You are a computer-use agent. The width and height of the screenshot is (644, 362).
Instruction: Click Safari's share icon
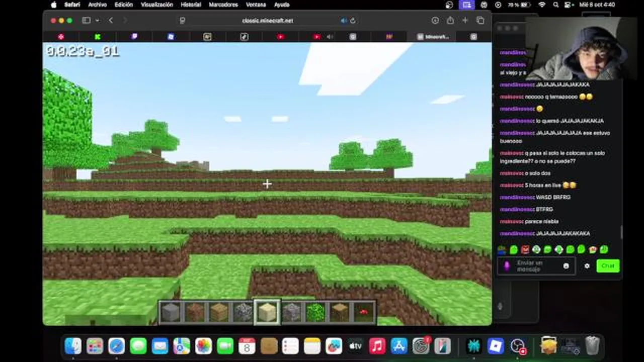click(x=450, y=21)
